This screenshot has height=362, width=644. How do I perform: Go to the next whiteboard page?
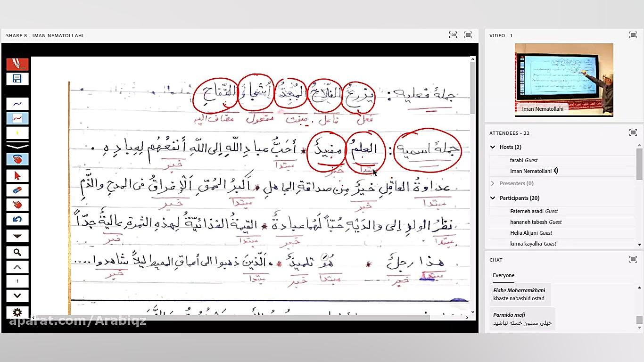[x=17, y=296]
